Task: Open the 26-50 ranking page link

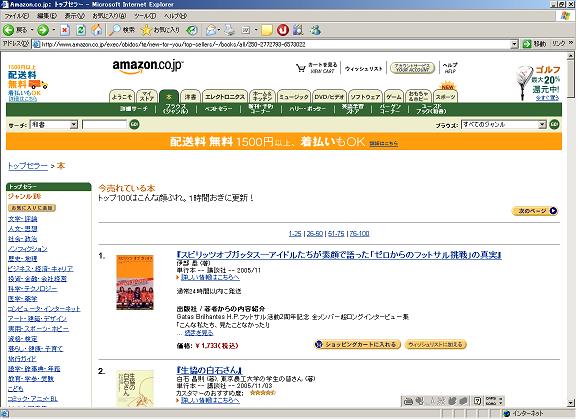Action: 314,234
